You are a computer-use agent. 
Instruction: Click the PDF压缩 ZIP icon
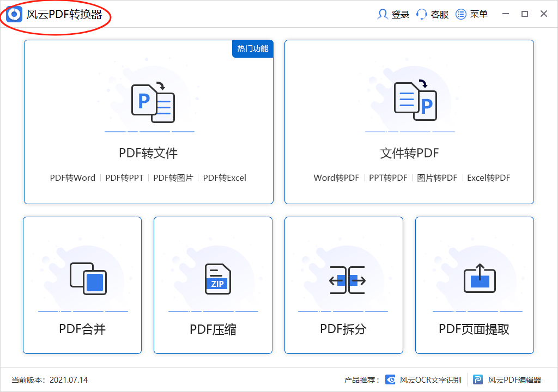218,279
